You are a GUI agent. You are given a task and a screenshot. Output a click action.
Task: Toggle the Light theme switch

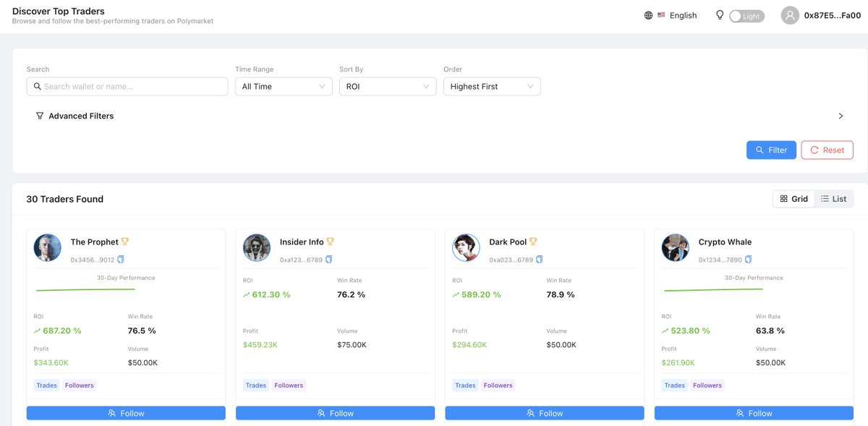[x=746, y=16]
